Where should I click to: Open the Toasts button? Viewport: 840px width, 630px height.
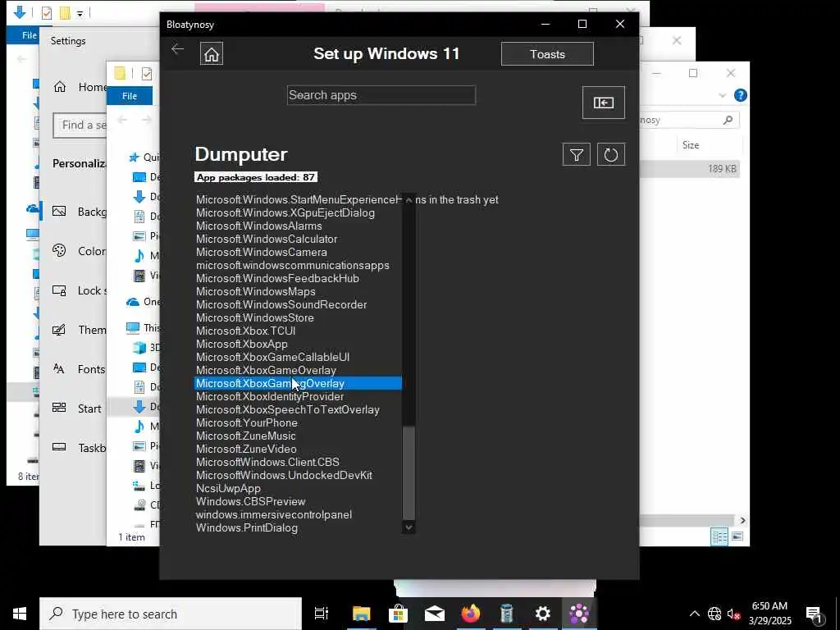(547, 54)
